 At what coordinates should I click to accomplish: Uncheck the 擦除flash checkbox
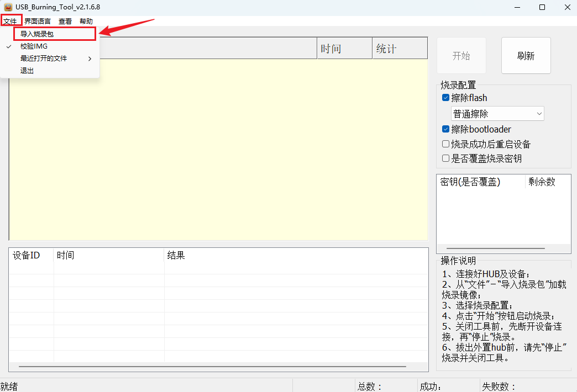point(445,98)
